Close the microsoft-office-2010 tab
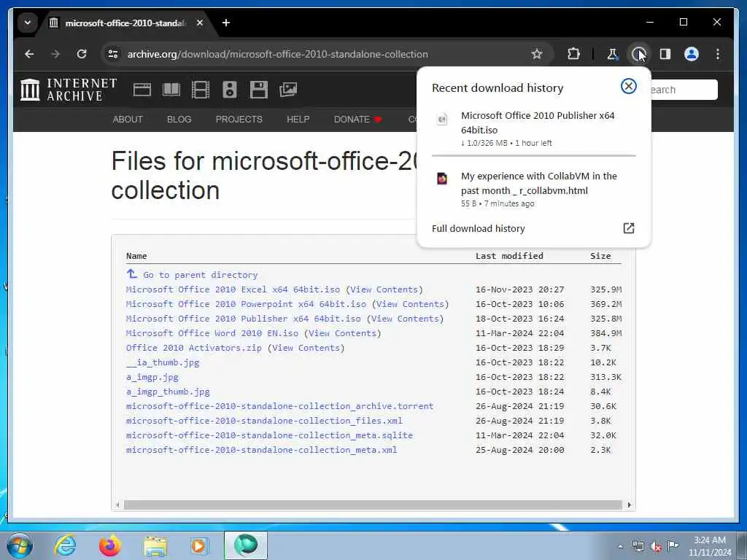The image size is (747, 560). coord(200,23)
